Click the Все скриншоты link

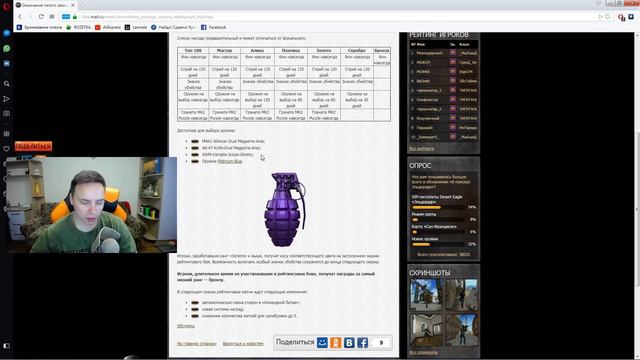tap(423, 352)
